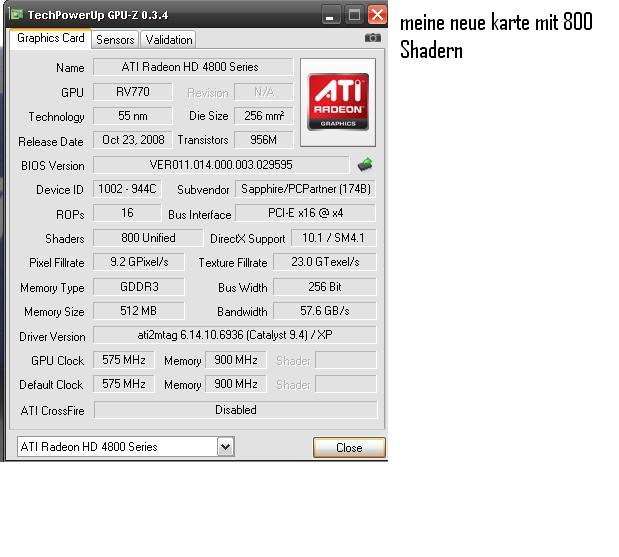Click the Device ID value 1002 - 944C
The width and height of the screenshot is (619, 557).
tap(127, 189)
